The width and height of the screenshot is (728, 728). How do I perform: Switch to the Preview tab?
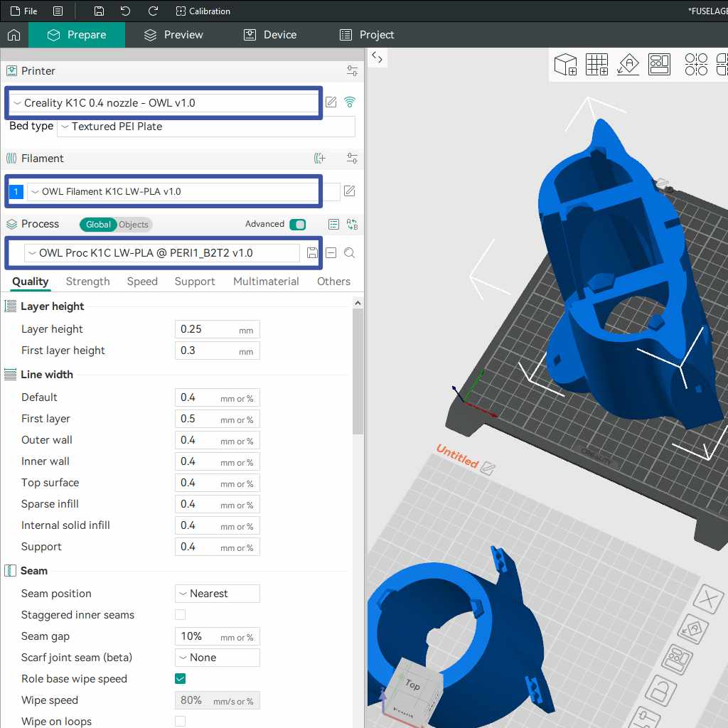173,35
